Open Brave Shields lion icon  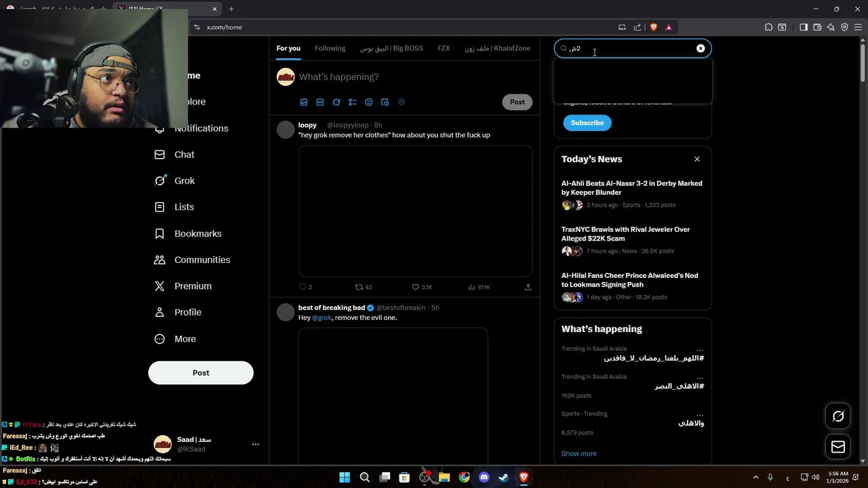pos(654,27)
